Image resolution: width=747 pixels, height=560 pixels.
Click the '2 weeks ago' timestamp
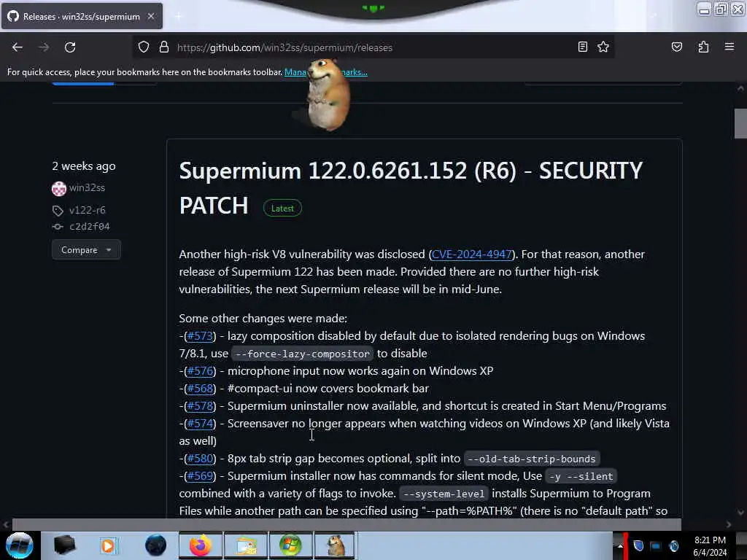tap(84, 166)
